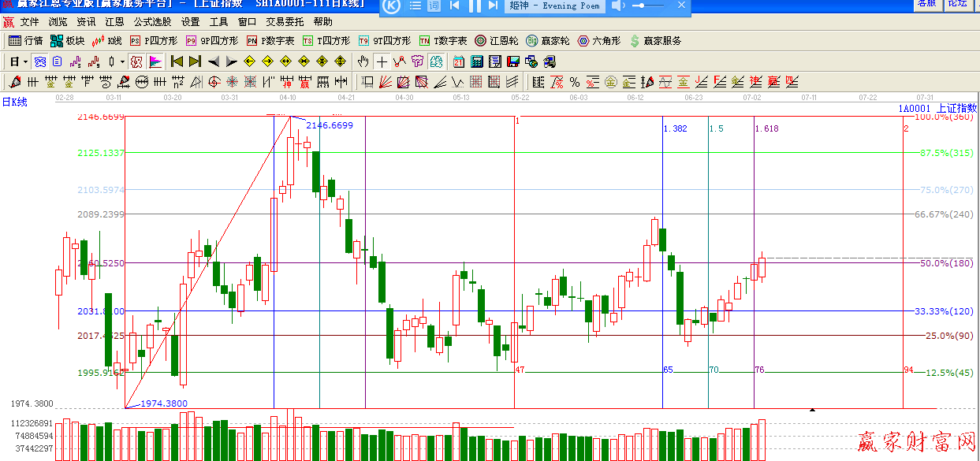Skip to next track in music player
Screen dimensions: 980x461
493,6
